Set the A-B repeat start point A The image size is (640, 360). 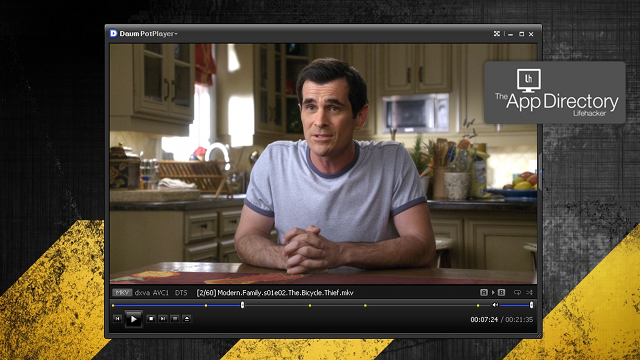(x=484, y=292)
